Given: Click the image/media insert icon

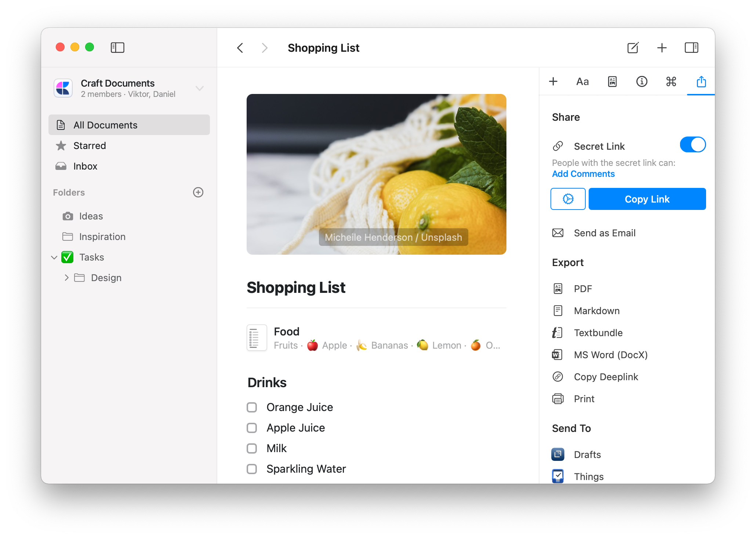Looking at the screenshot, I should pos(613,81).
